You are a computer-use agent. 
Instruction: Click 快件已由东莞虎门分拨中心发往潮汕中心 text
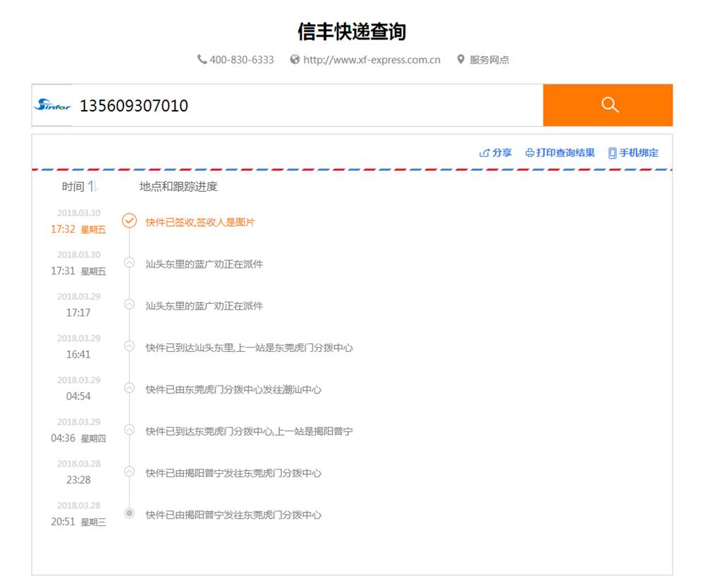pyautogui.click(x=233, y=389)
